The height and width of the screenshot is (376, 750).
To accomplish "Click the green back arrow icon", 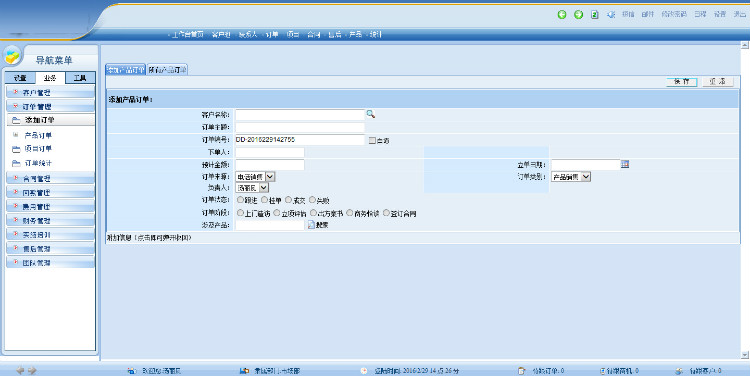I will click(562, 14).
